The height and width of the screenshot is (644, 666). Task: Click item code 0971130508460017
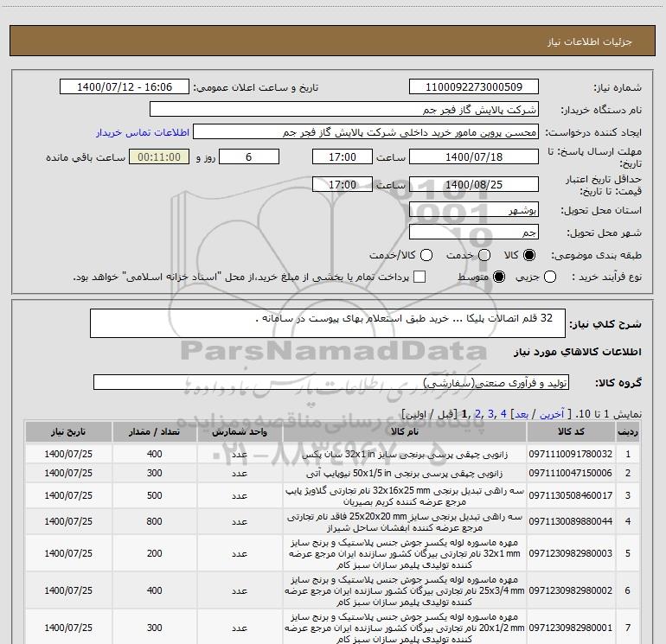click(x=571, y=495)
